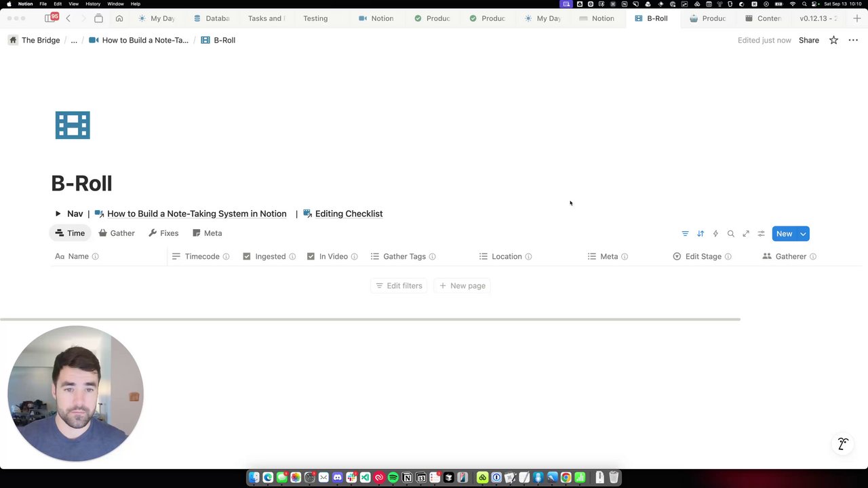
Task: Open the Notion AI assistant face icon
Action: coord(843,444)
